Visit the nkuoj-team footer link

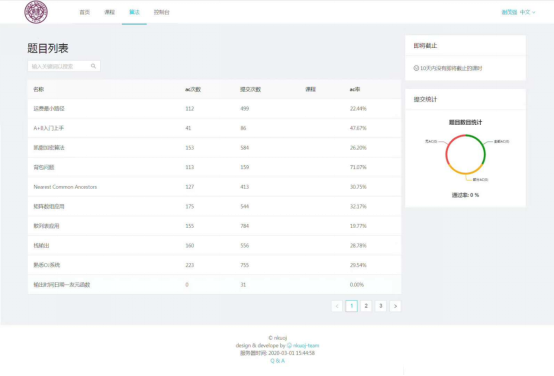(x=306, y=345)
